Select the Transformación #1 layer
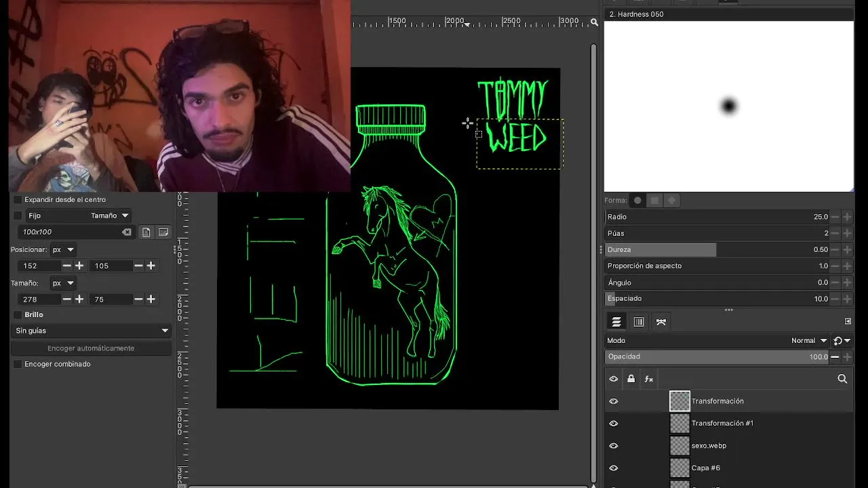 728,424
